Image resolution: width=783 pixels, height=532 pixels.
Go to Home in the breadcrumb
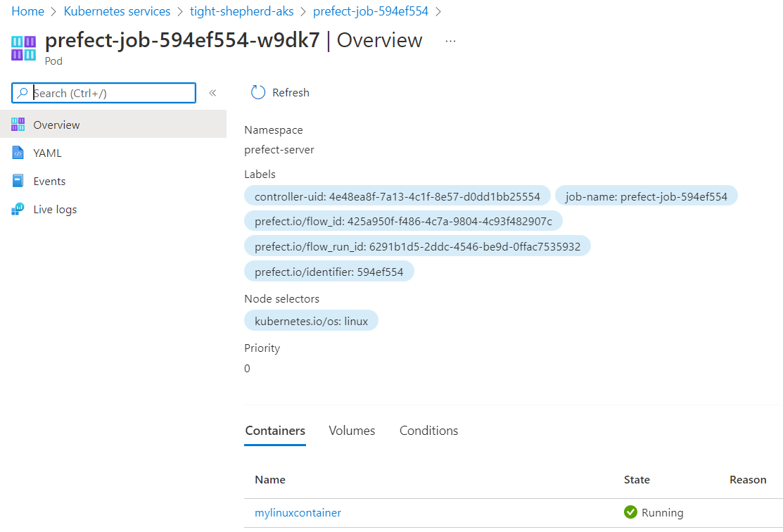point(28,11)
